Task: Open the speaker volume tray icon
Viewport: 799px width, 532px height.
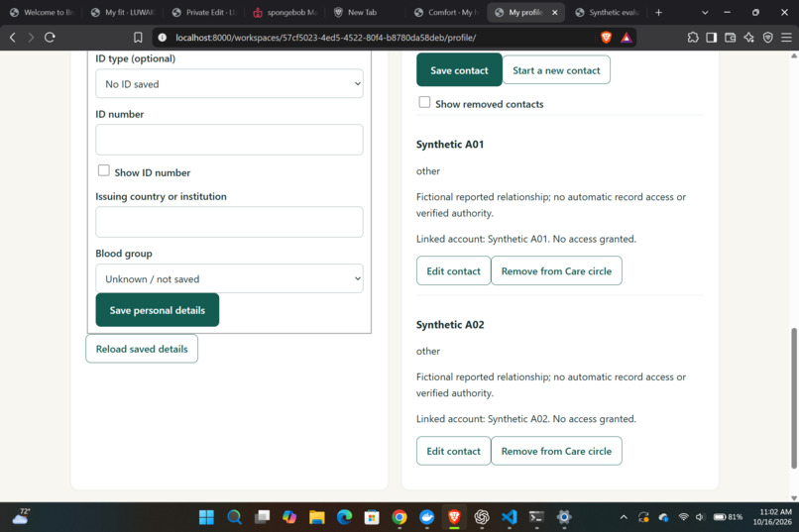Action: [x=700, y=517]
